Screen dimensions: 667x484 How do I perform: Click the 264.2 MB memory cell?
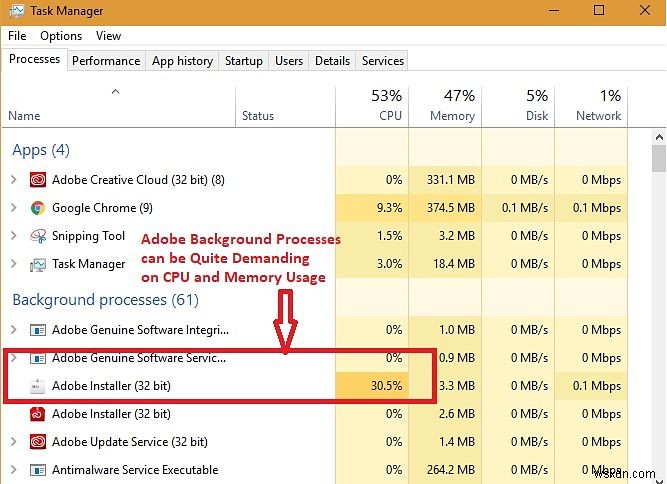click(x=445, y=470)
